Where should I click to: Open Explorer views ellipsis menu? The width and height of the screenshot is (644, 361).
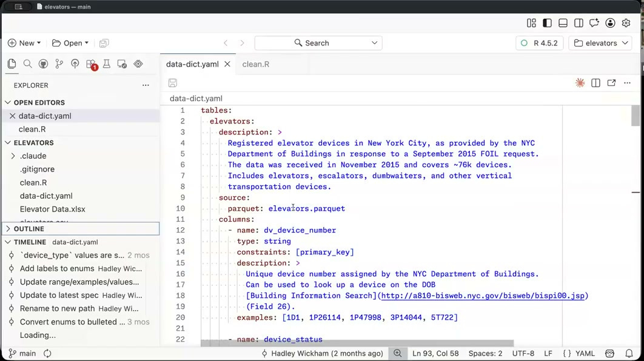coord(146,85)
